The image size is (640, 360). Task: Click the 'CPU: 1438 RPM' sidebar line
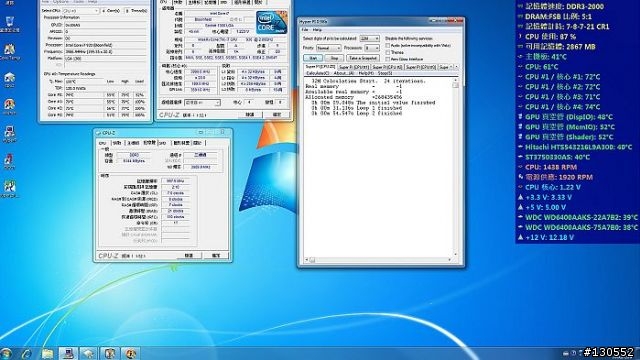[x=551, y=167]
